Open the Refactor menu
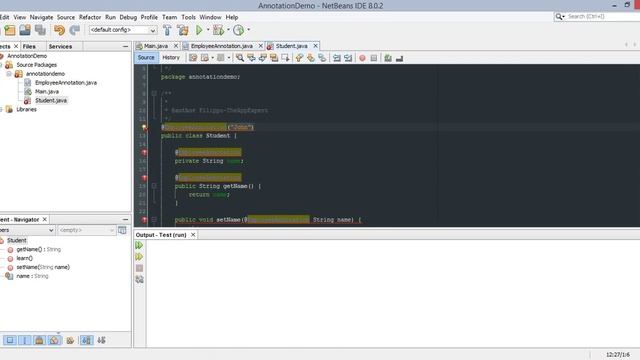Screen dimensions: 640x360 90,17
